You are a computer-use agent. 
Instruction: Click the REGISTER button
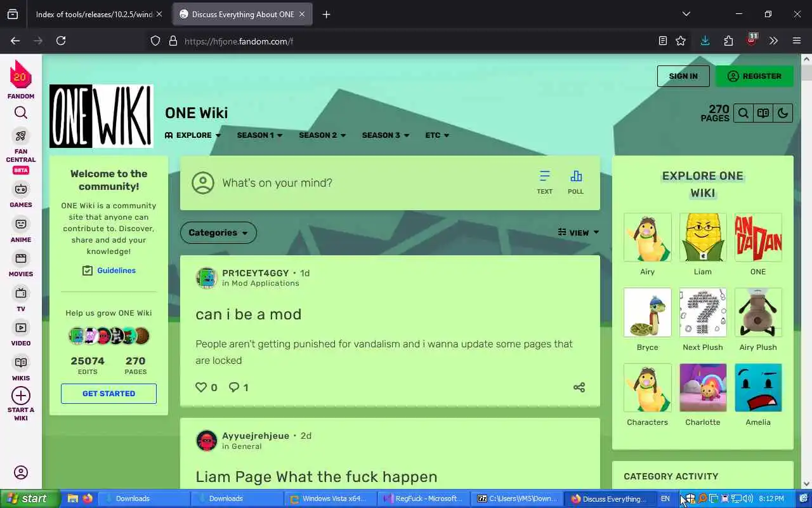(x=754, y=76)
